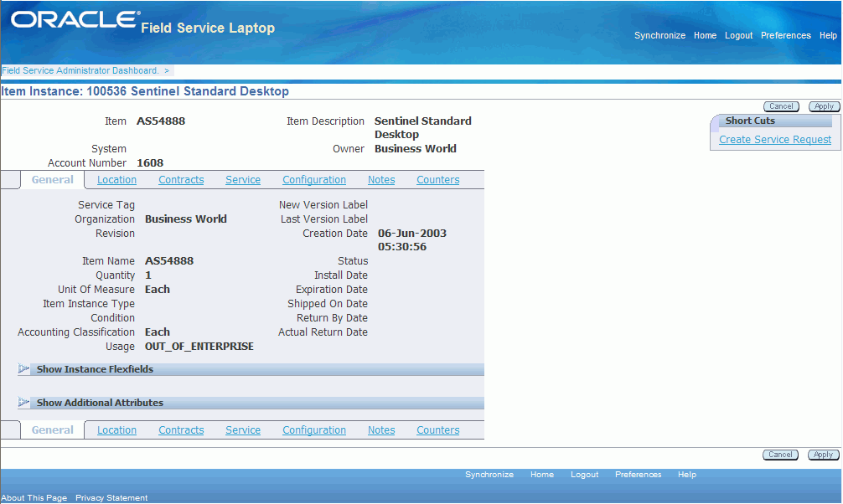This screenshot has height=504, width=843.
Task: Click Item Instance page title
Action: pyautogui.click(x=145, y=91)
